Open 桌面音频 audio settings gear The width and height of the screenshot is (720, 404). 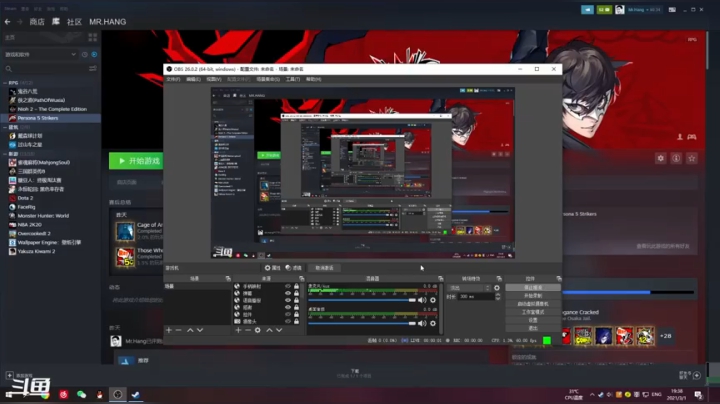coord(433,323)
